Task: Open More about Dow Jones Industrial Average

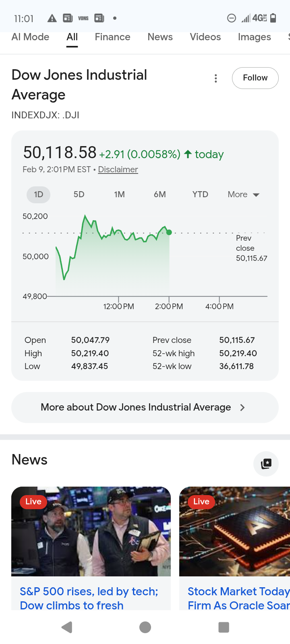Action: click(x=145, y=407)
